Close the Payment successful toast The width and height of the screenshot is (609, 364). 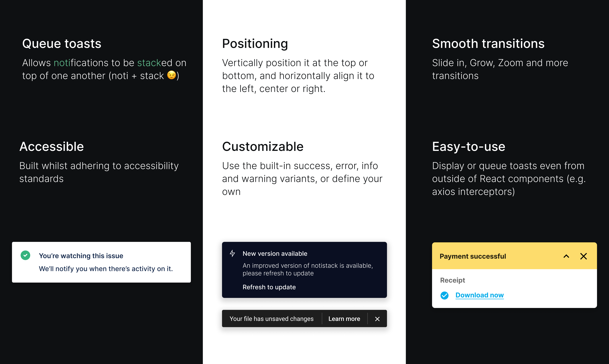583,256
